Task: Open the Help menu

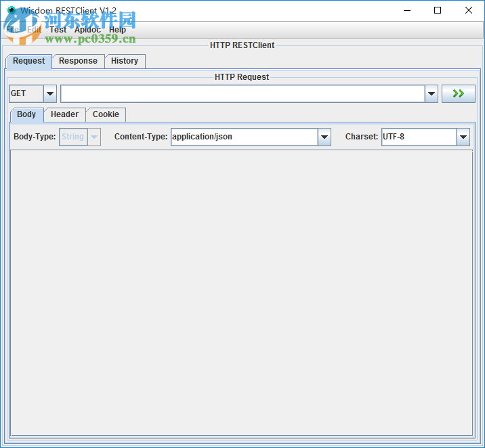Action: point(118,30)
